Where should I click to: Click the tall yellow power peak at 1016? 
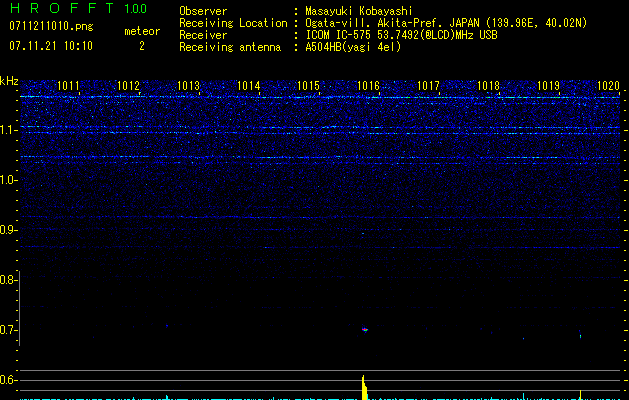click(x=363, y=387)
